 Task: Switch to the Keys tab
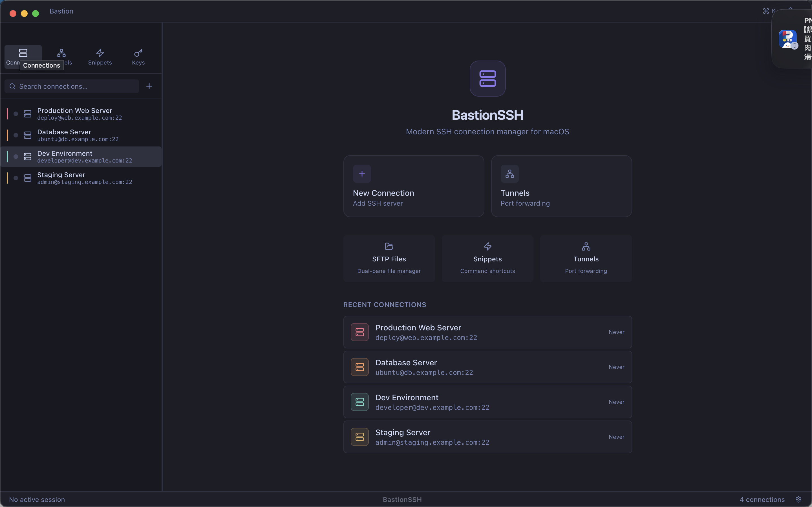click(x=138, y=56)
